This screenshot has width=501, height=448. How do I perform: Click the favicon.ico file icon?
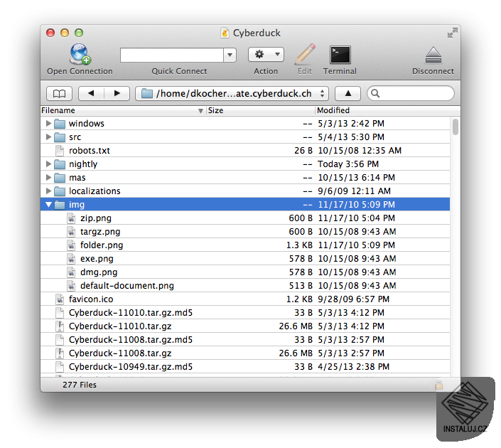point(60,299)
